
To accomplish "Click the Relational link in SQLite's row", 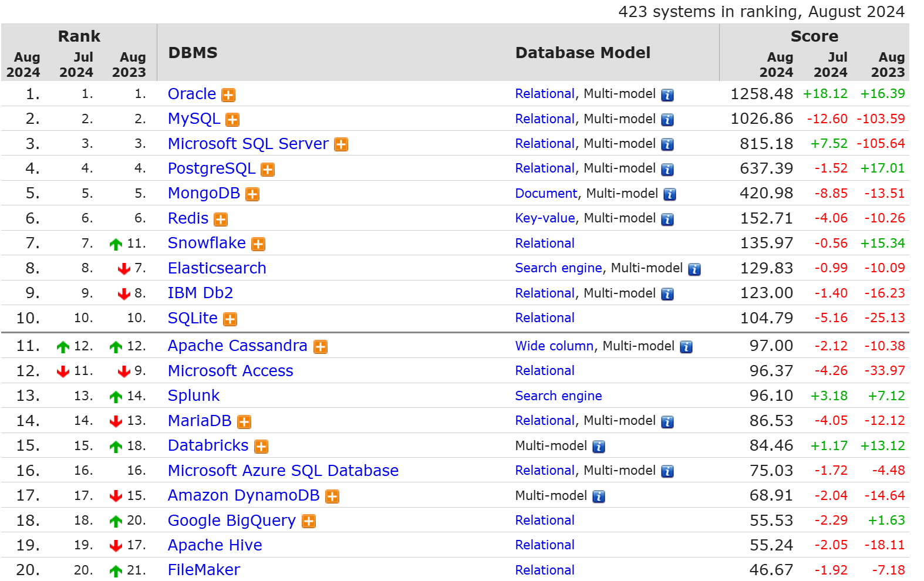I will tap(545, 318).
